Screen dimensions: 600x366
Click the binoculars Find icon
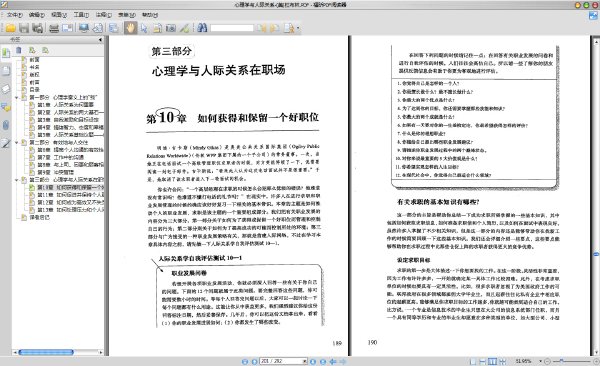point(202,28)
